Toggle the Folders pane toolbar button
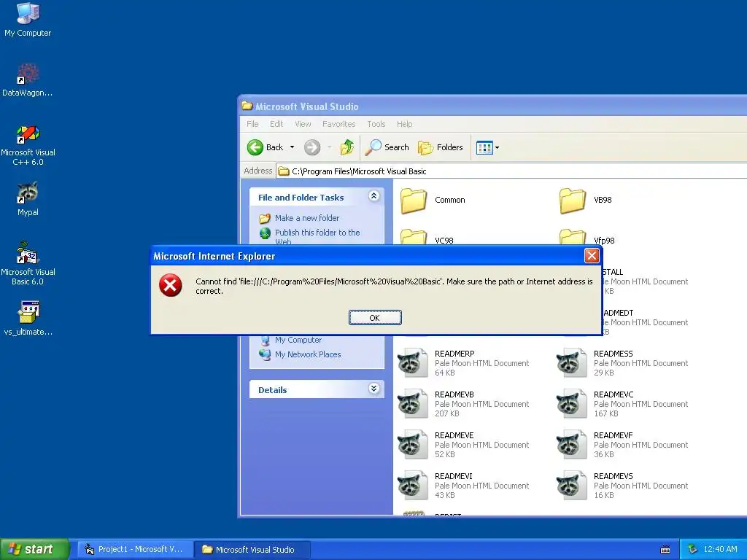The width and height of the screenshot is (747, 560). click(x=440, y=147)
